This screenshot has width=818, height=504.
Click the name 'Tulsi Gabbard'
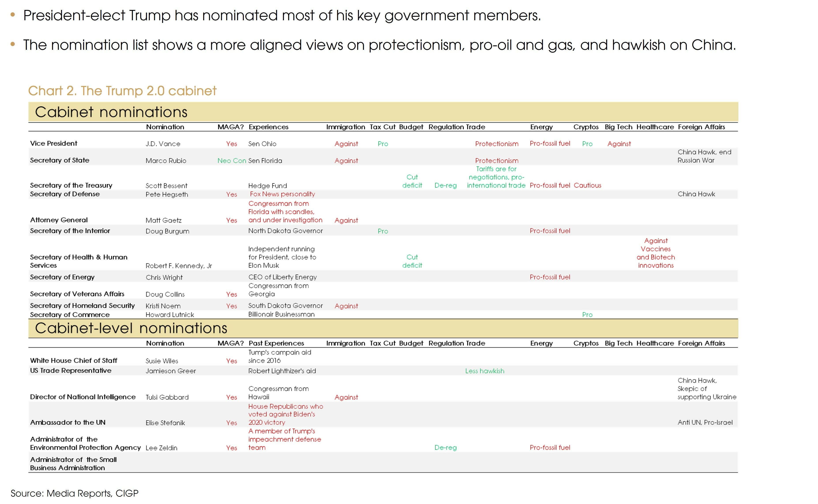pyautogui.click(x=167, y=397)
